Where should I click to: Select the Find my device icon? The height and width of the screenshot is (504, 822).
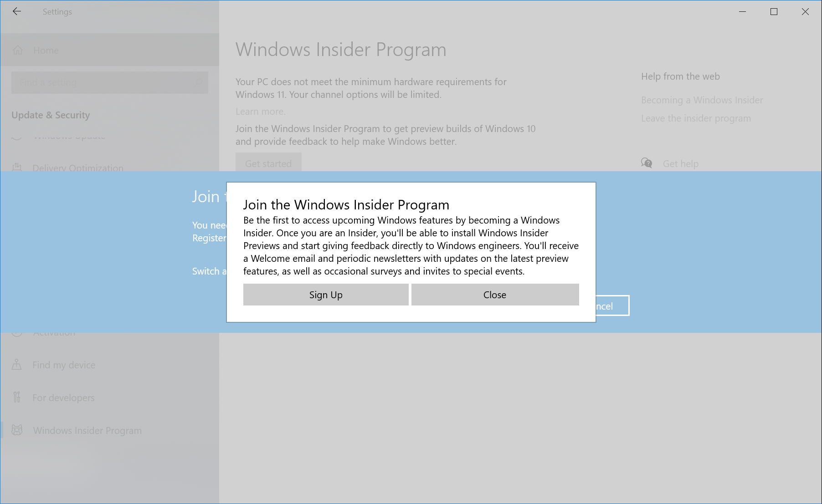pyautogui.click(x=17, y=365)
